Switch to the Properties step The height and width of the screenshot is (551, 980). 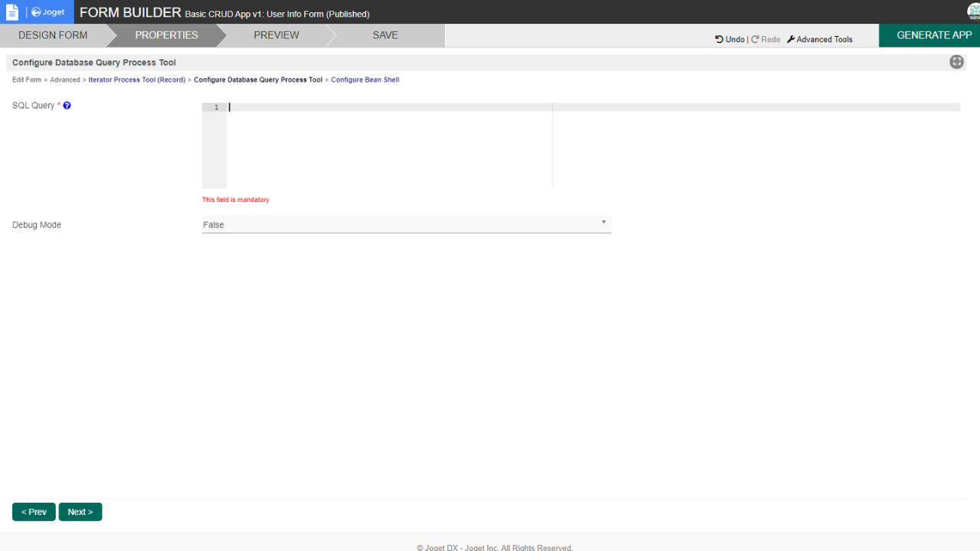tap(166, 35)
